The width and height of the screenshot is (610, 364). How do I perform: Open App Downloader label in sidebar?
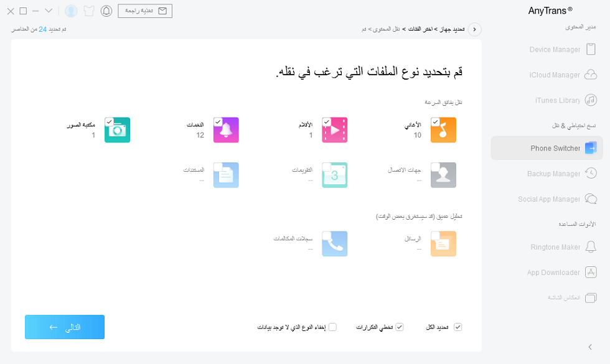(x=553, y=273)
